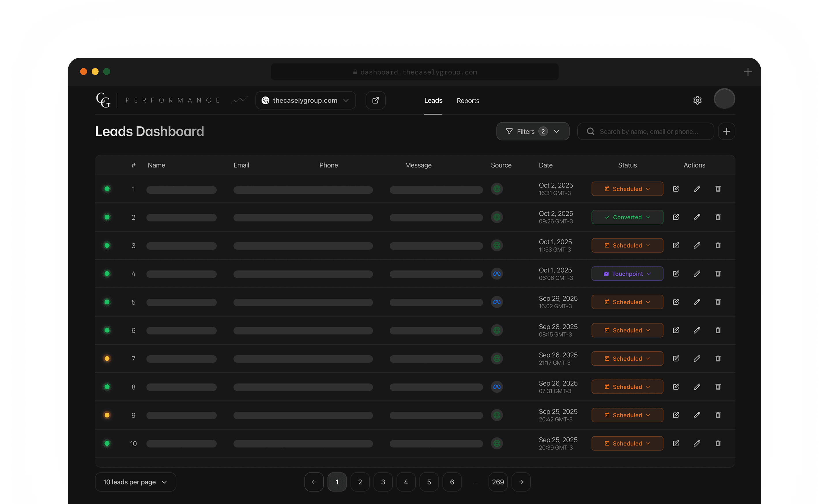This screenshot has width=829, height=504.
Task: Click Meta source icon on lead 5
Action: (x=497, y=302)
